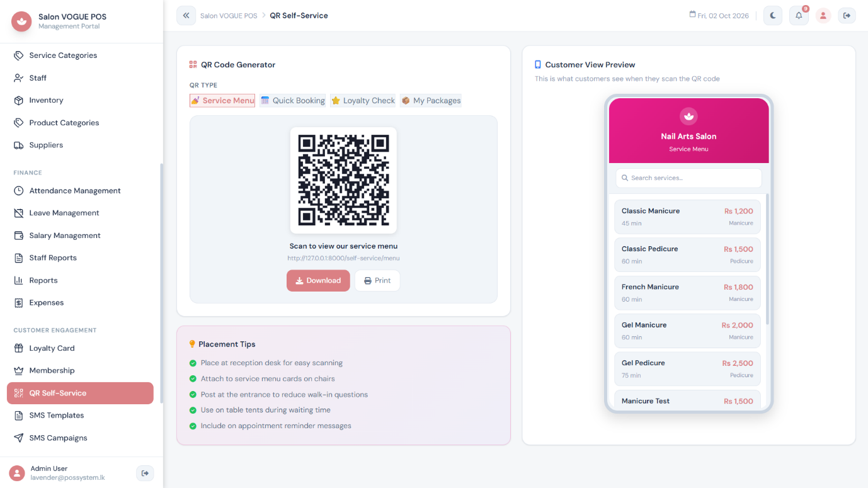
Task: Click logout icon in top header
Action: pyautogui.click(x=847, y=16)
